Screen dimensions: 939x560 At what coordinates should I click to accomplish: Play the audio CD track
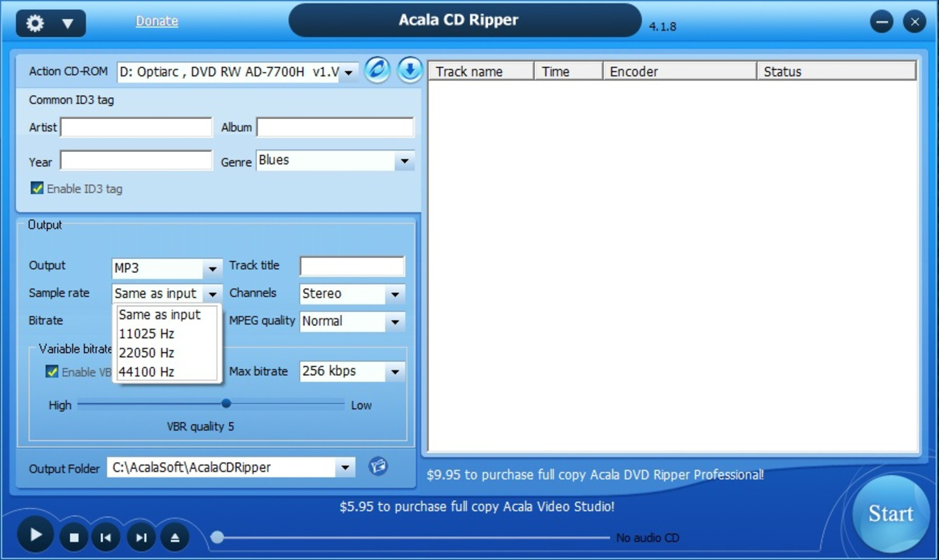[34, 535]
